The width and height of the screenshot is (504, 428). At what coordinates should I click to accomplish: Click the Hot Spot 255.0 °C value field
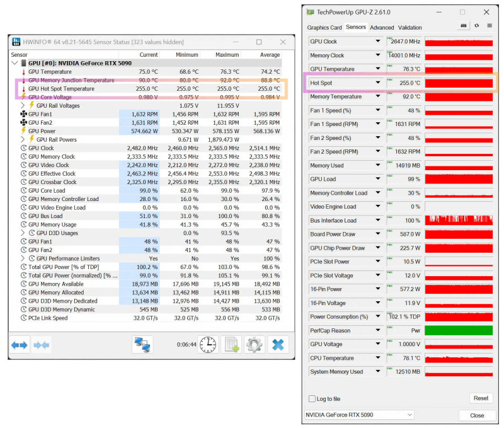pos(404,83)
